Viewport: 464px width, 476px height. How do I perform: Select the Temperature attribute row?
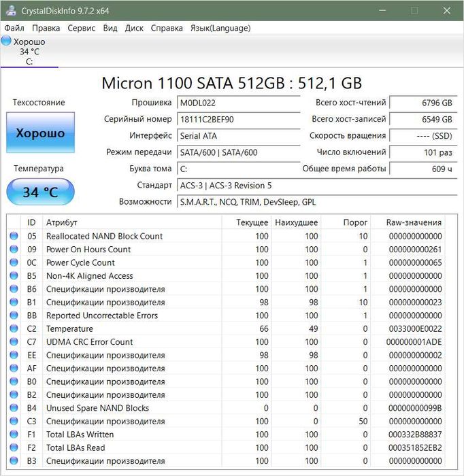click(226, 328)
